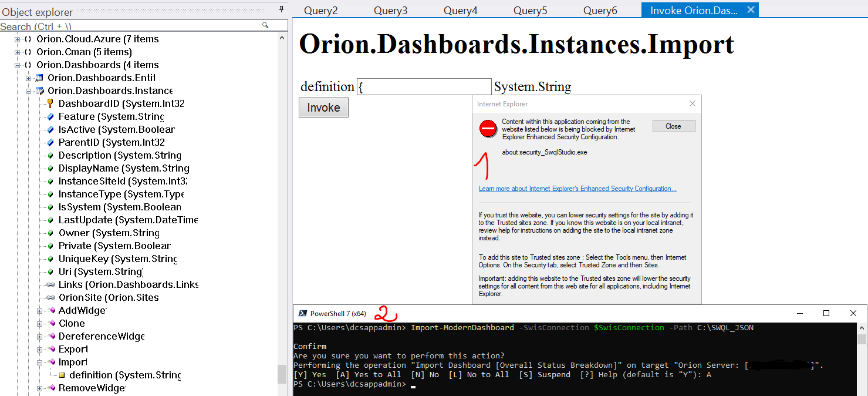
Task: Click the purple verb icon beside RemoveWidget
Action: 50,388
